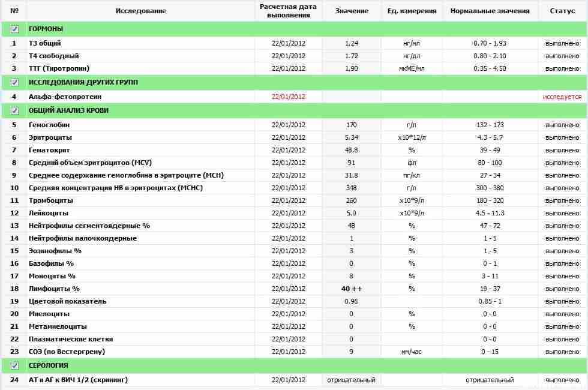The width and height of the screenshot is (588, 390).
Task: Select the Тромбоциты row name
Action: pyautogui.click(x=50, y=200)
